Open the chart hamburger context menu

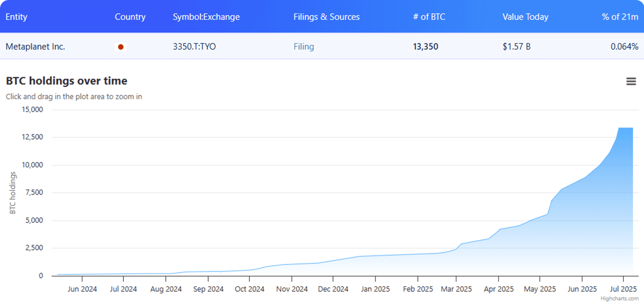click(631, 81)
